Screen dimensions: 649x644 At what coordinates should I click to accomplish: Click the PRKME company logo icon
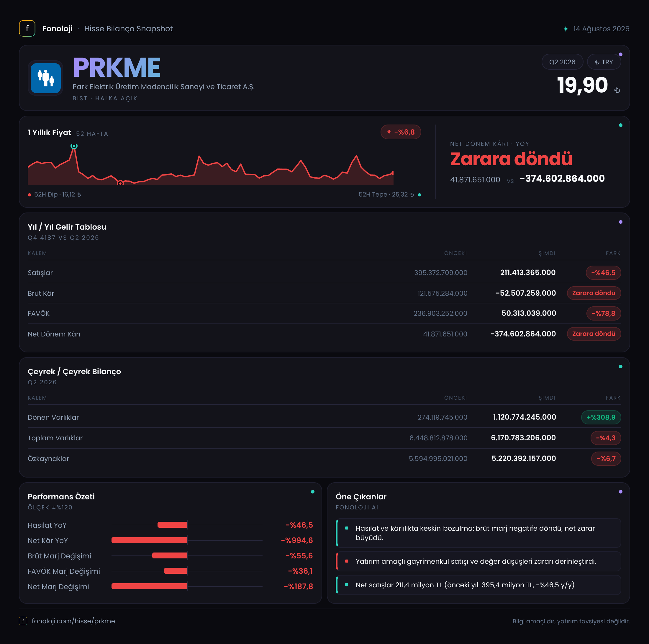(x=46, y=78)
